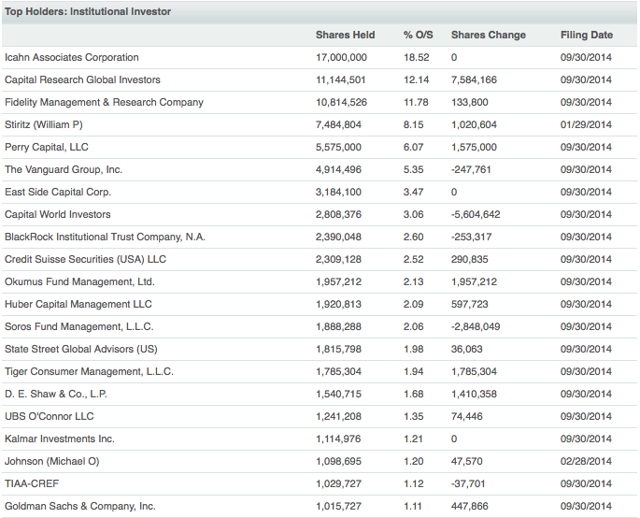This screenshot has height=518, width=640.
Task: Click shares change value 133,800
Action: click(x=469, y=102)
